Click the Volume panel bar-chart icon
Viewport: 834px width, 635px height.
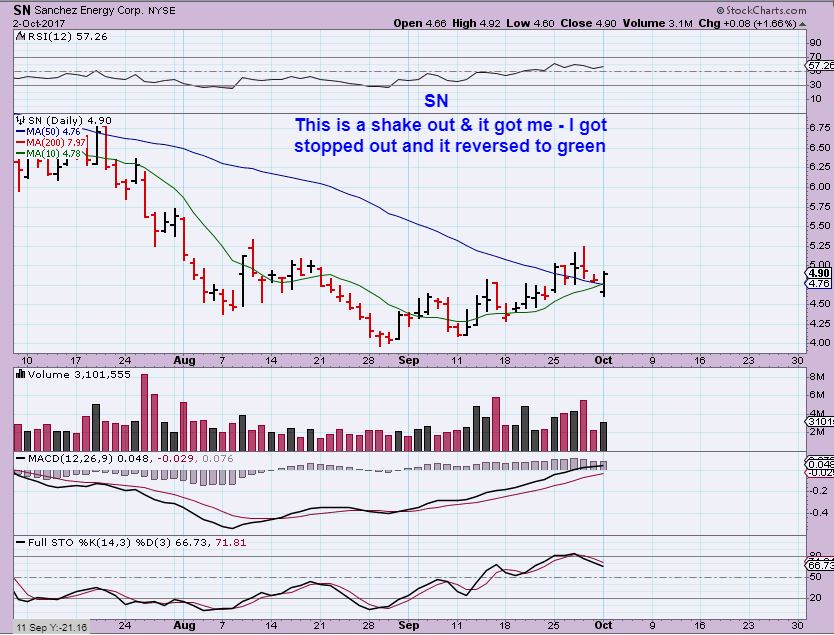click(21, 374)
